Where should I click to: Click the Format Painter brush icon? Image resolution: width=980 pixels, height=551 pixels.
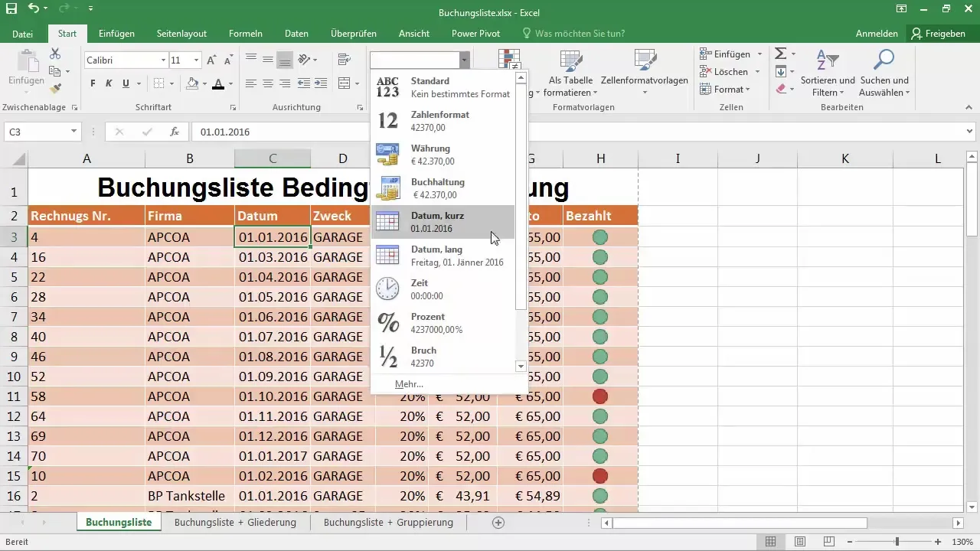[x=54, y=90]
